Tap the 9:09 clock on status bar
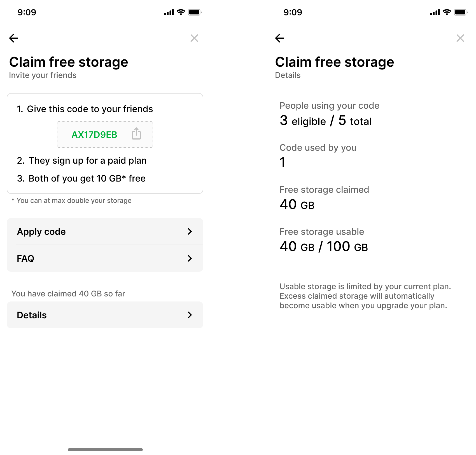476x455 pixels. tap(27, 12)
